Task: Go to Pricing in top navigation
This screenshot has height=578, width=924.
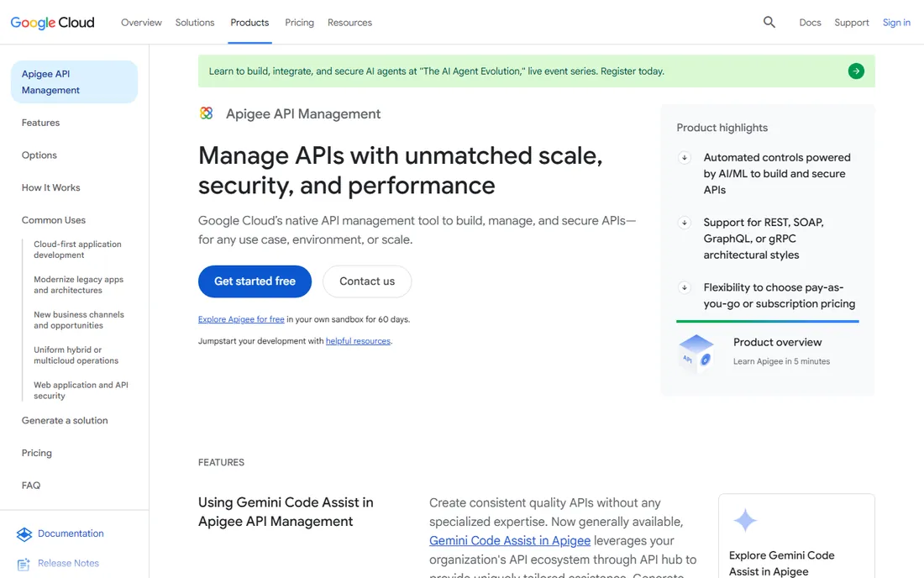Action: 299,23
